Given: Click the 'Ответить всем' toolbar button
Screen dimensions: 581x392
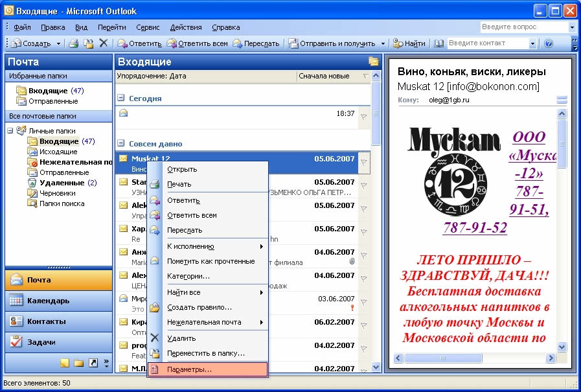Looking at the screenshot, I should 198,43.
